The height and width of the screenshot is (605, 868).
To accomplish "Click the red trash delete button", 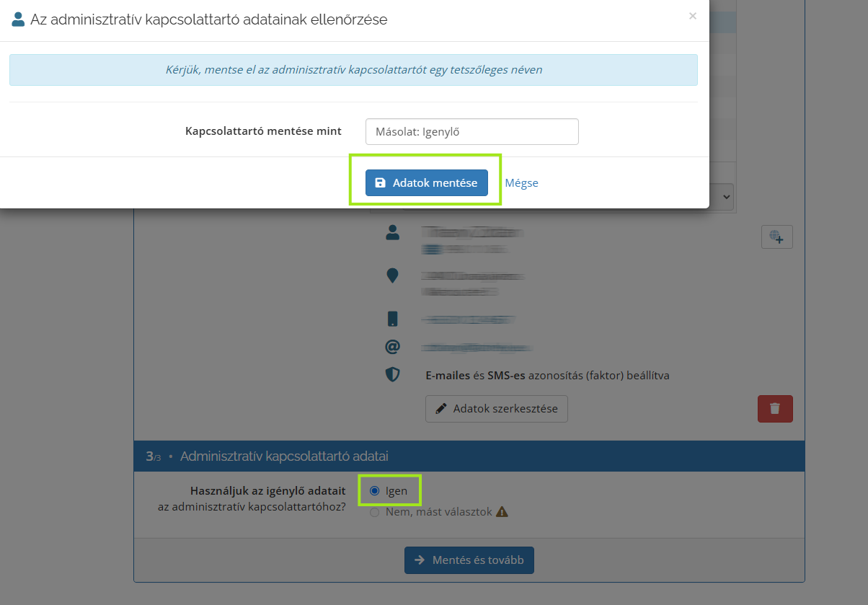I will pos(775,409).
